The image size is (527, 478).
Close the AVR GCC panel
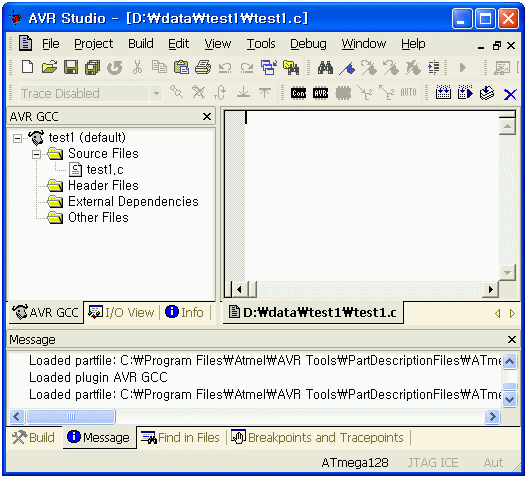[x=207, y=117]
